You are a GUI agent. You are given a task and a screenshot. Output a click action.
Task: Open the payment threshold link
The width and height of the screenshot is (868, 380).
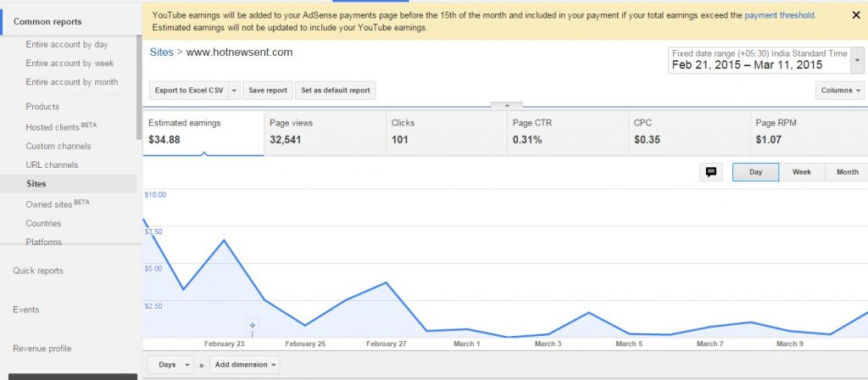(779, 15)
